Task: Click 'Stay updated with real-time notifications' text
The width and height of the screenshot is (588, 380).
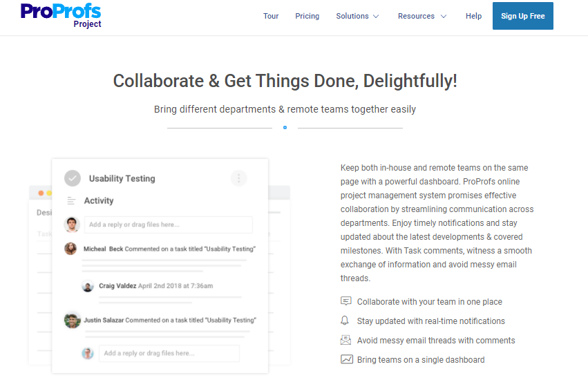Action: (431, 321)
